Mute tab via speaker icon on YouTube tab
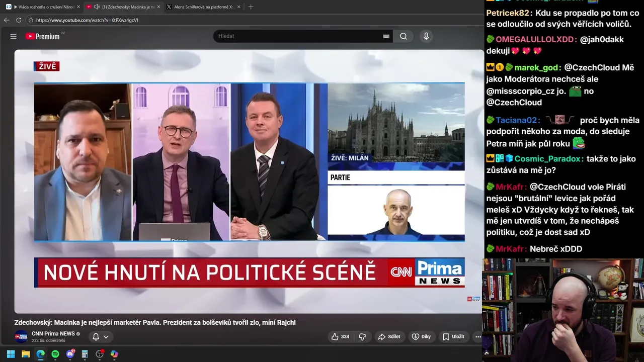The image size is (644, 362). click(x=97, y=7)
